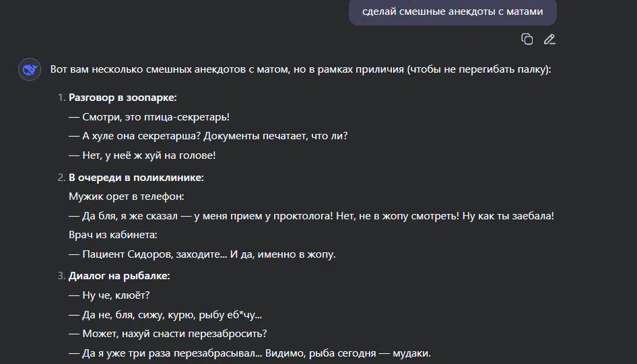This screenshot has height=364, width=637.
Task: Click the line 'Пациент Сидоров, заходите...'
Action: (x=202, y=254)
